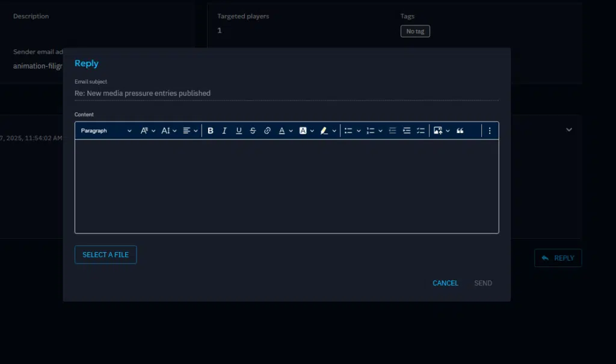Expand the text alignment options
The image size is (616, 364).
click(x=190, y=131)
